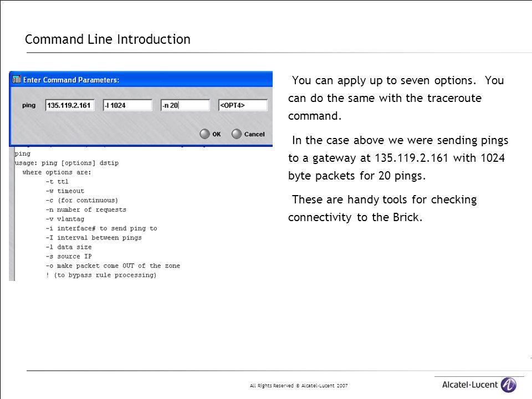This screenshot has width=532, height=399.
Task: Click the '-t ttl' option line
Action: [57, 182]
